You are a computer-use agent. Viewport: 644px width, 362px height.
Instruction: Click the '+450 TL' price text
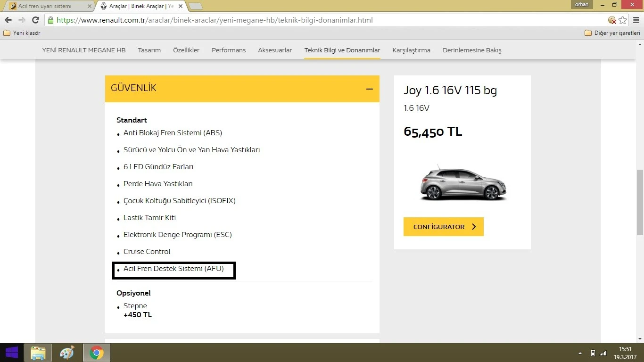click(x=138, y=315)
